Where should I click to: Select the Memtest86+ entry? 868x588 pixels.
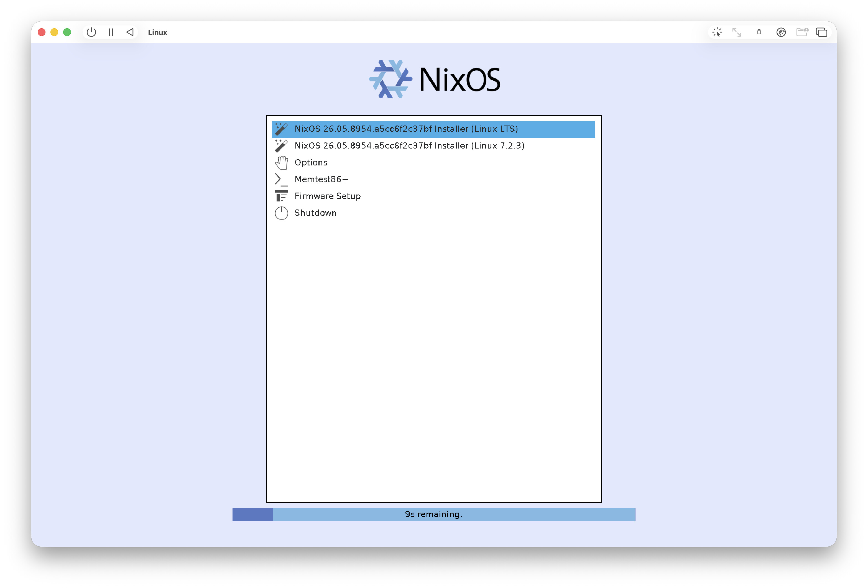[433, 179]
